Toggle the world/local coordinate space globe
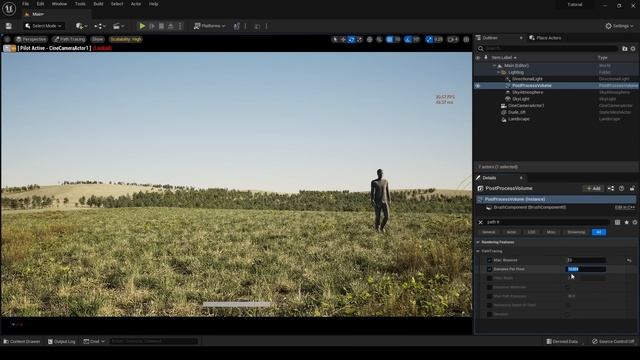This screenshot has width=640, height=360. 370,40
